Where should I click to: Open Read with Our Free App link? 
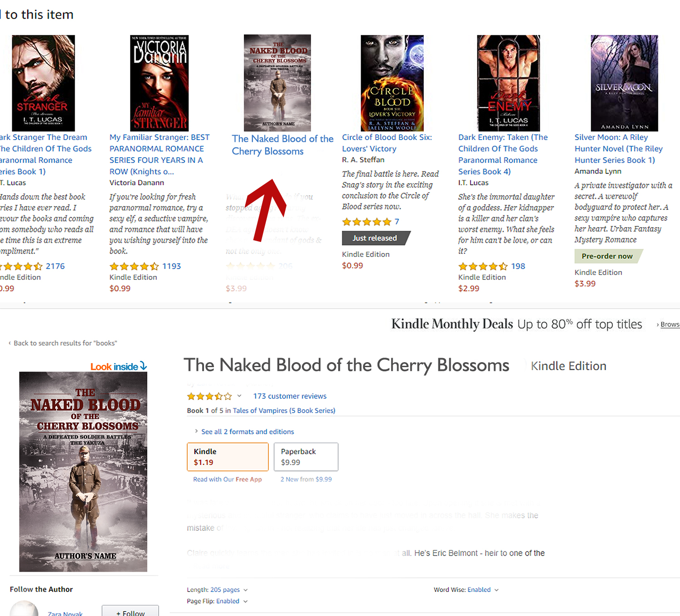tap(228, 480)
